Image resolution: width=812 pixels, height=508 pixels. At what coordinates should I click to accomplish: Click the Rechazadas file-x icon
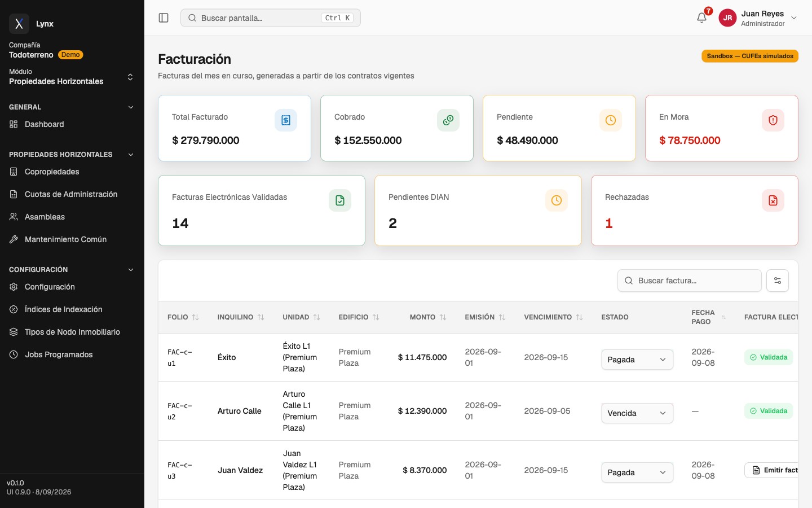tap(773, 200)
